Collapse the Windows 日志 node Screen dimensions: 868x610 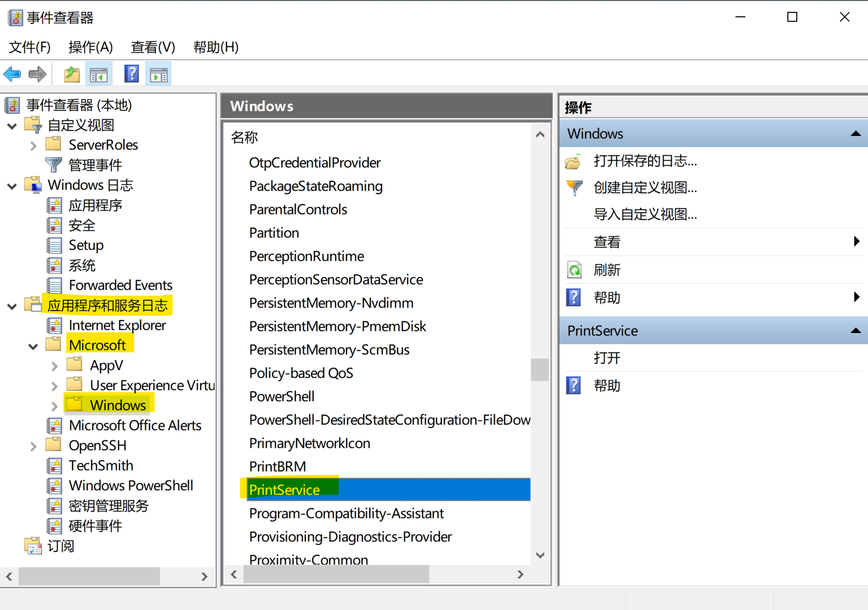point(12,186)
